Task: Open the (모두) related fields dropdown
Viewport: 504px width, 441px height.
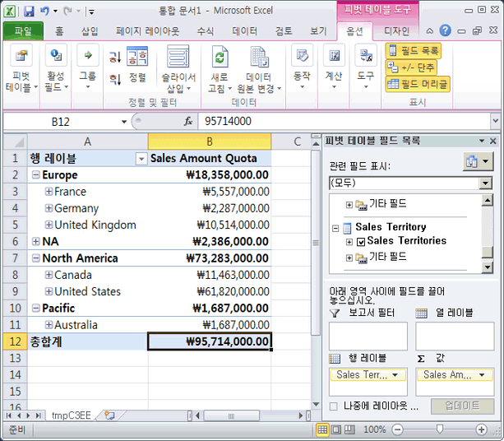Action: point(485,183)
